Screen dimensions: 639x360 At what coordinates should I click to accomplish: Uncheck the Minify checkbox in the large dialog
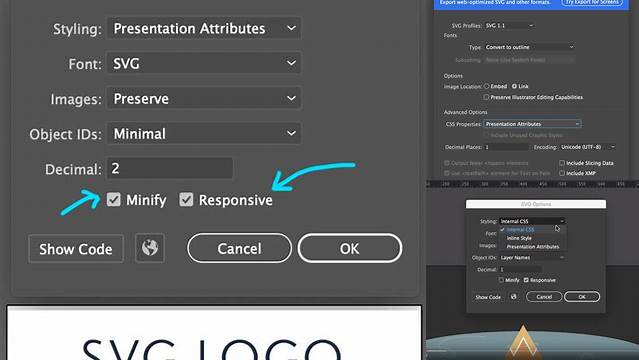(113, 200)
